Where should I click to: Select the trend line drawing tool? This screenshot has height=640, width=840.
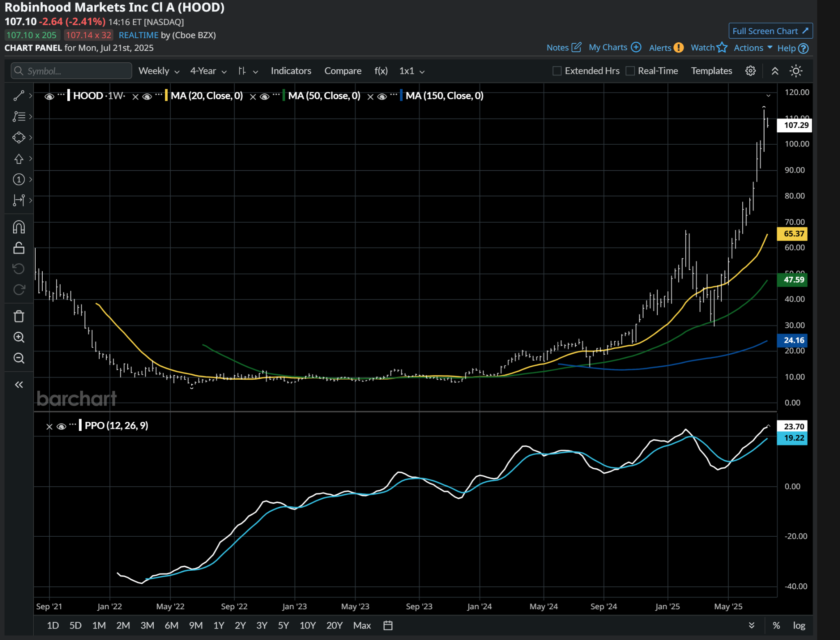tap(19, 96)
